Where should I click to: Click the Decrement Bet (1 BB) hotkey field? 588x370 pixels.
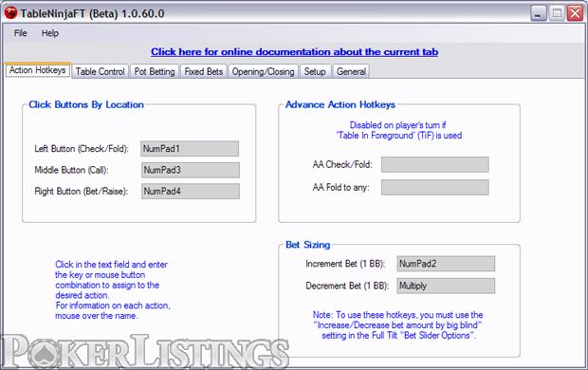(446, 286)
